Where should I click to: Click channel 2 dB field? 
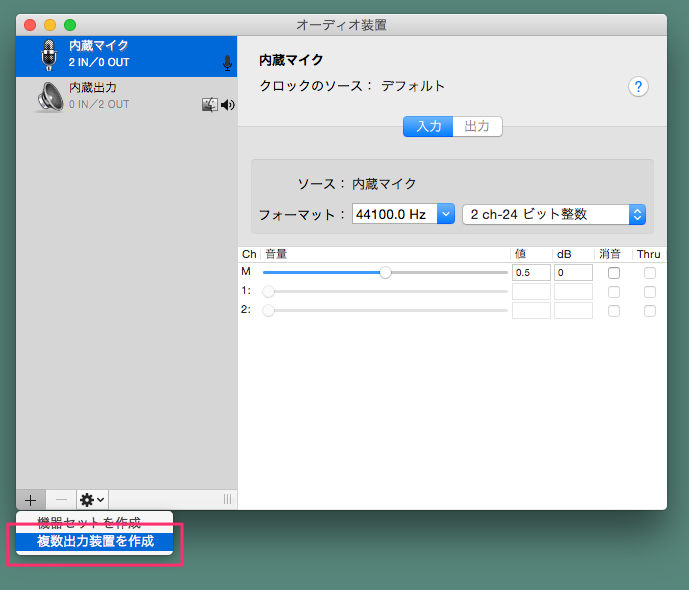(573, 311)
